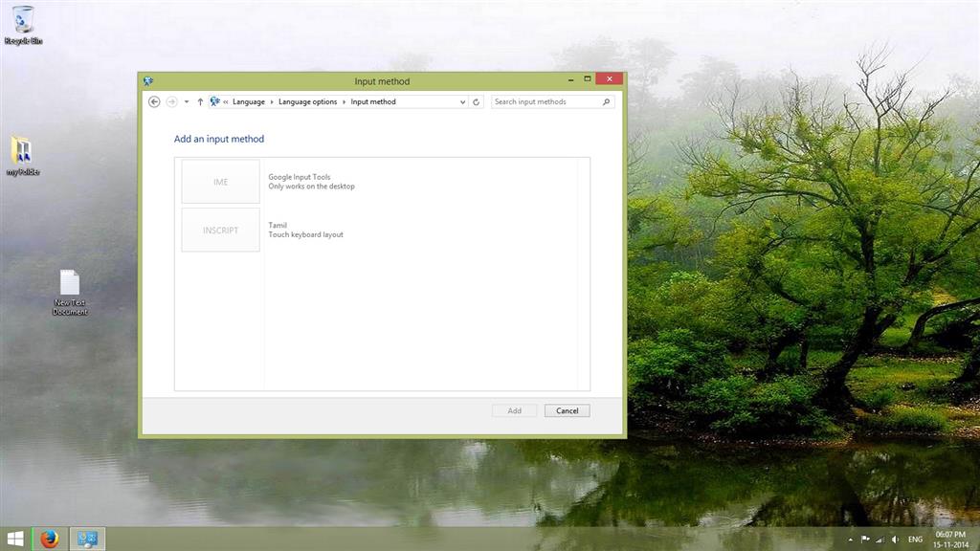This screenshot has width=980, height=551.
Task: Expand the address bar history dropdown
Action: pos(462,101)
